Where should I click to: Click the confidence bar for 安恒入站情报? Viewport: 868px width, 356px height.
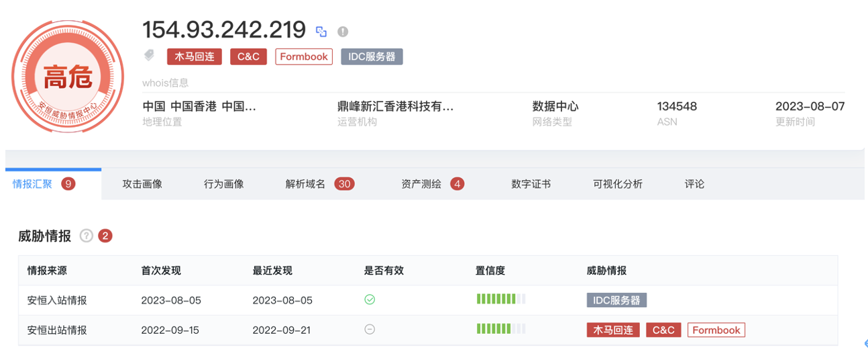[500, 300]
